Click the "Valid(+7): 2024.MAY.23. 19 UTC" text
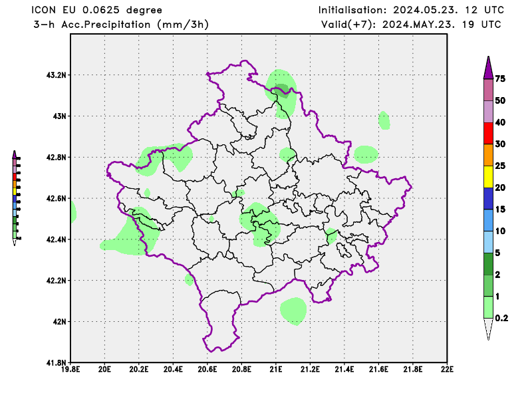 [411, 25]
